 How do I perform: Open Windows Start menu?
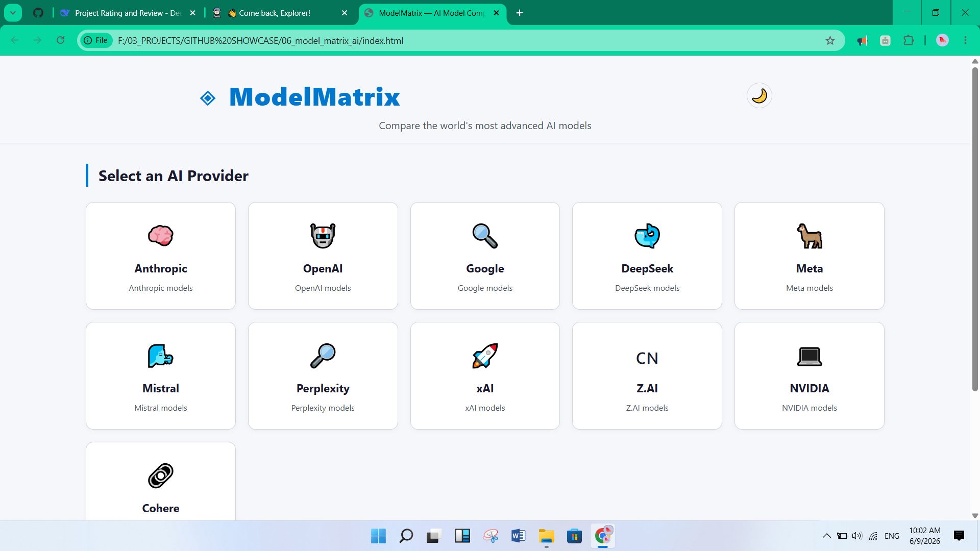tap(378, 536)
